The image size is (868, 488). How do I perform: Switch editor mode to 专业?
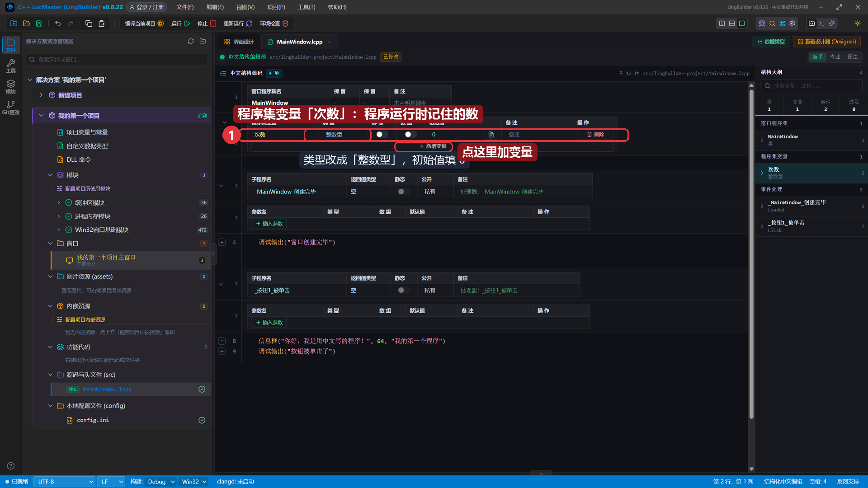[835, 57]
